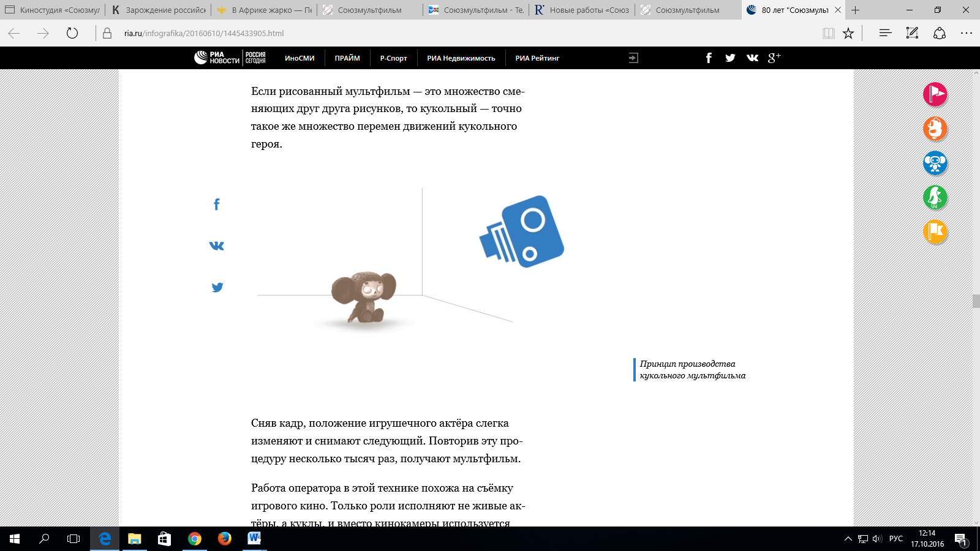Viewport: 980px width, 551px height.
Task: Switch to second Союзмультфильм tab
Action: coord(688,10)
